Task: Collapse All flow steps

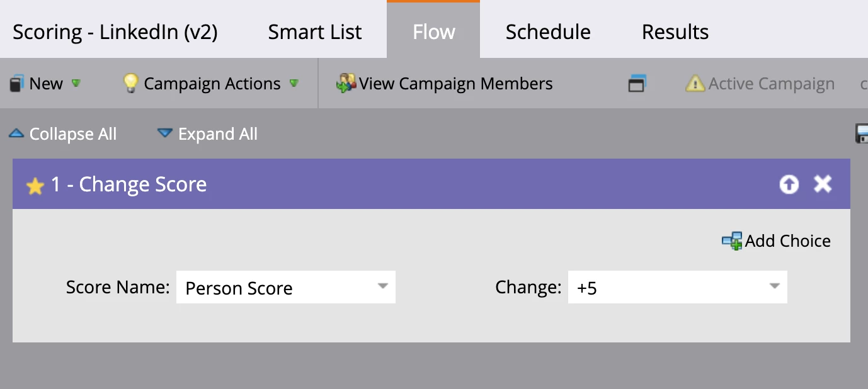Action: [63, 134]
